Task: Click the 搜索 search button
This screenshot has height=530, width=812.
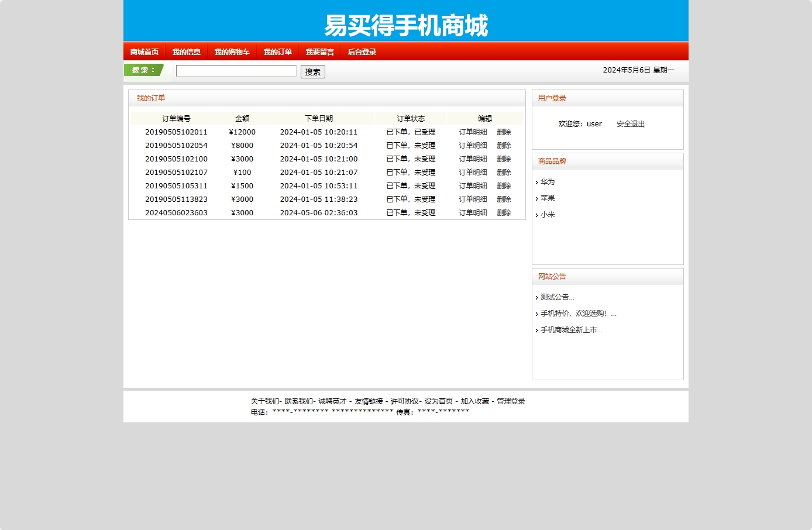Action: pos(312,71)
